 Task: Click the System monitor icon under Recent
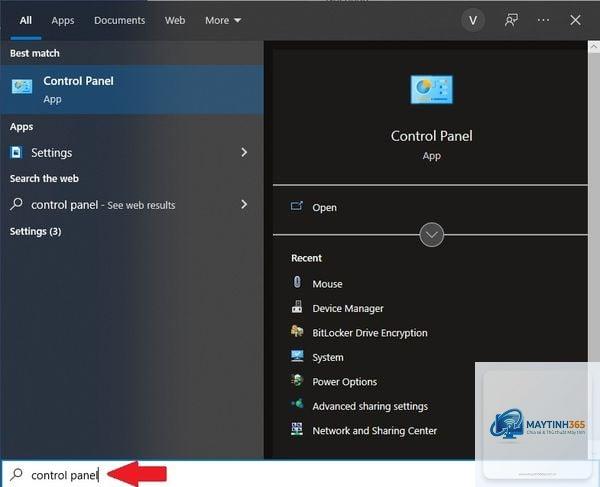(x=297, y=356)
